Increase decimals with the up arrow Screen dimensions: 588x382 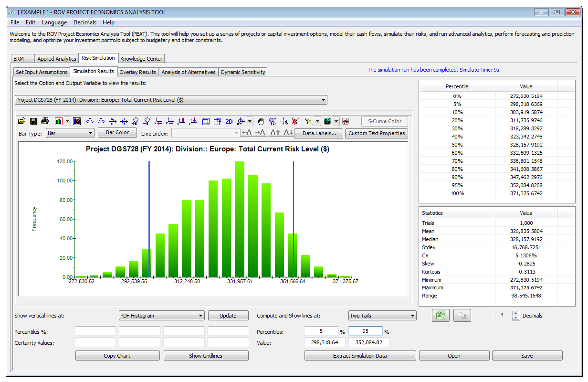pos(515,313)
